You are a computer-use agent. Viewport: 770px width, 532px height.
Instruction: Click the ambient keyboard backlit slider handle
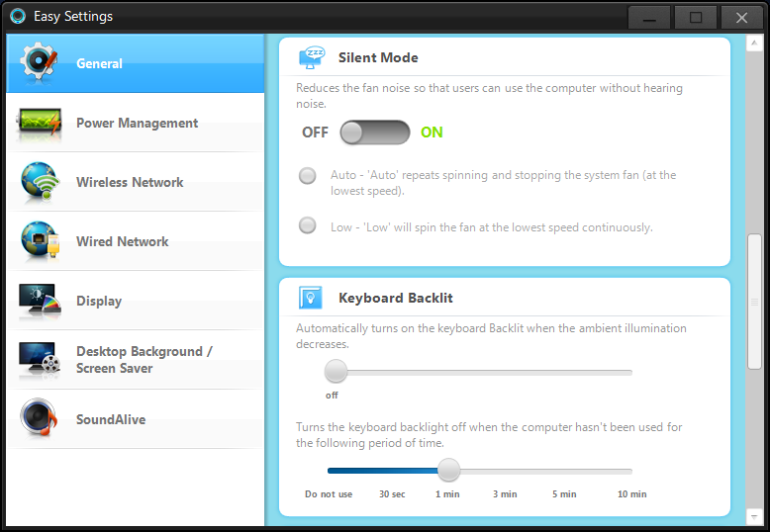point(337,372)
